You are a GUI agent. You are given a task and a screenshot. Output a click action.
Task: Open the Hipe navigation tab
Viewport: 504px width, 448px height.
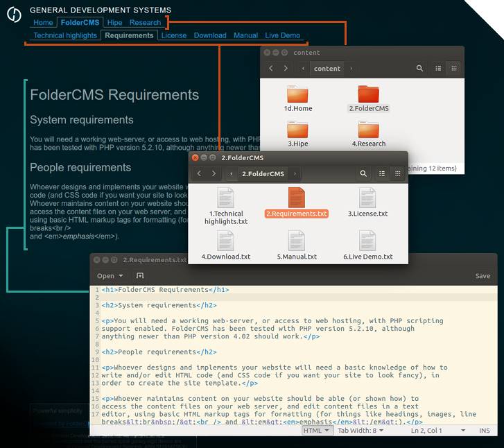(114, 22)
